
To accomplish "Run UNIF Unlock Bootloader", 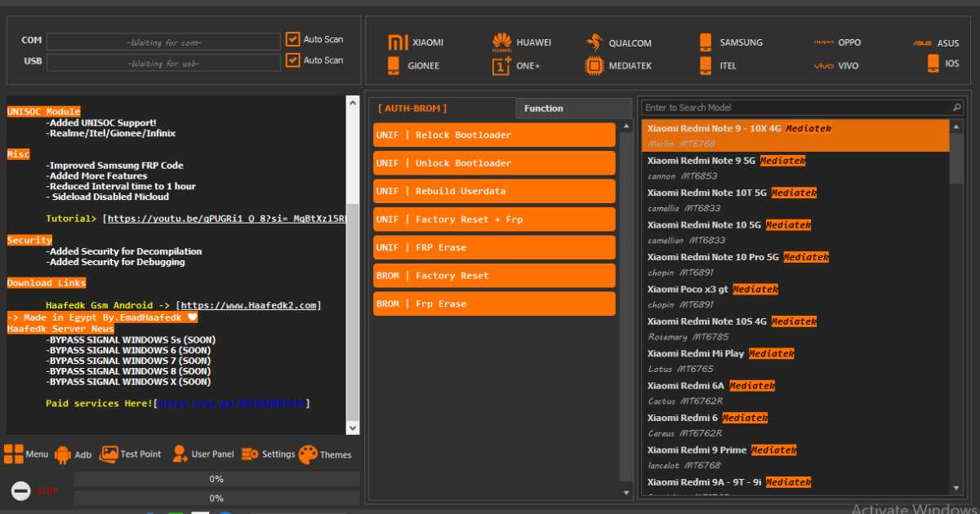I will (x=494, y=163).
